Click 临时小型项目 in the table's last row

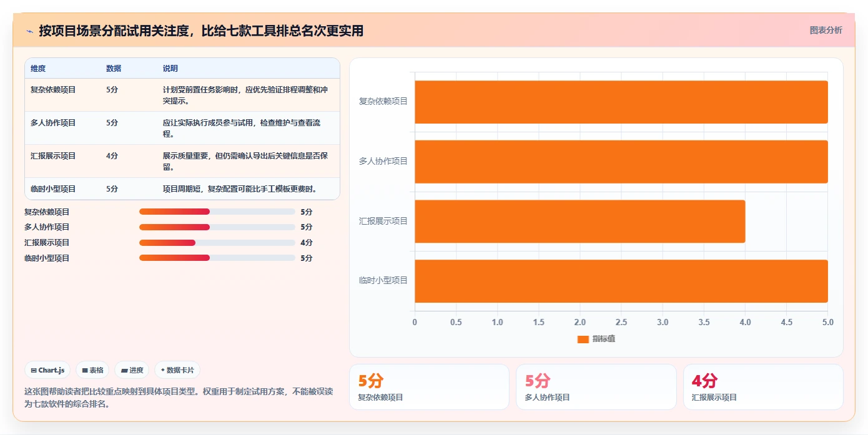point(53,188)
